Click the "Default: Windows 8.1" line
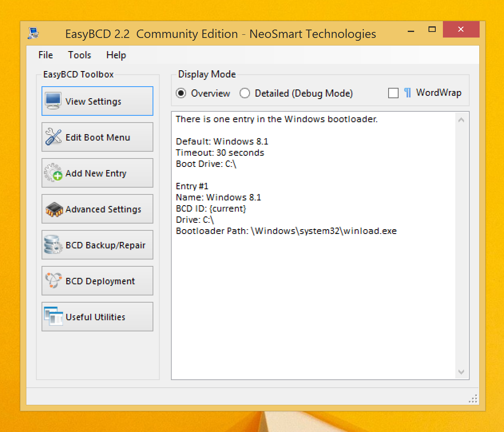The image size is (504, 432). coord(222,141)
